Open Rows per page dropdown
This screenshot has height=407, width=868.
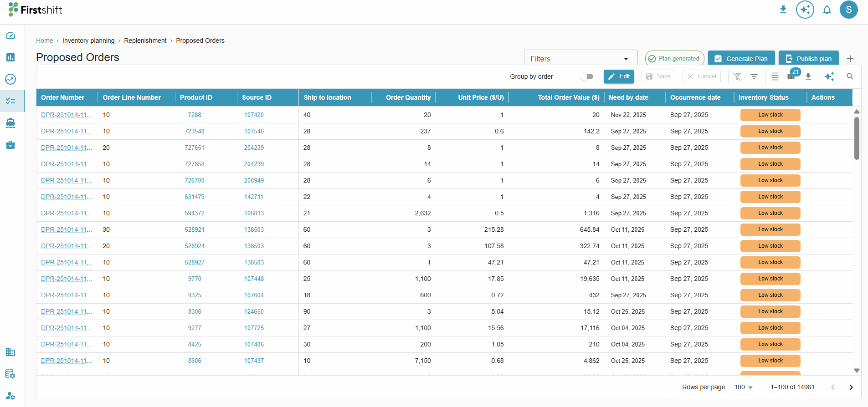743,387
